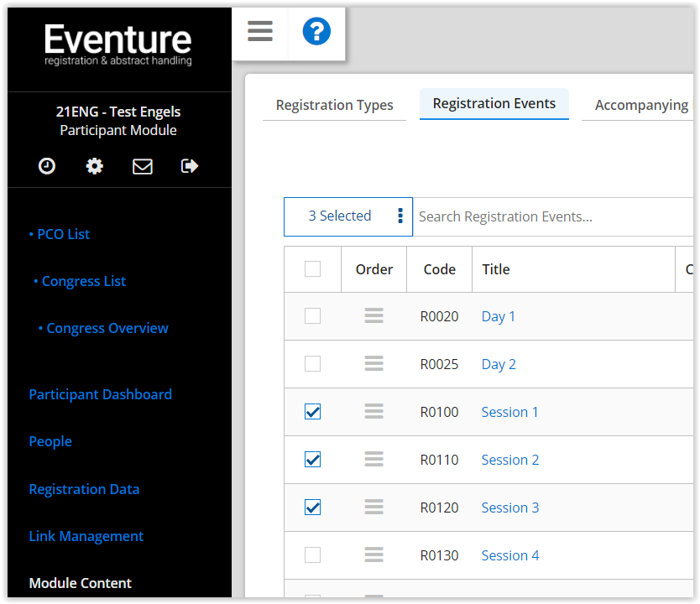
Task: Navigate to Participant Dashboard
Action: (100, 394)
